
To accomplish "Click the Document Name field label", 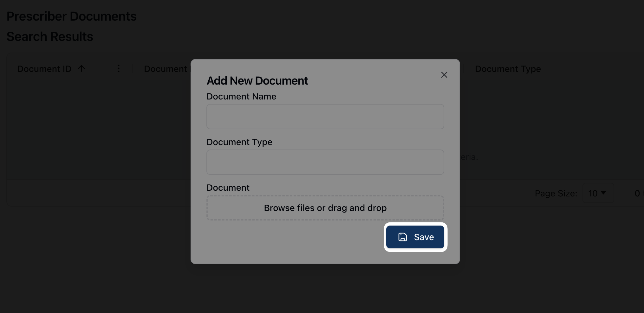I will [241, 96].
